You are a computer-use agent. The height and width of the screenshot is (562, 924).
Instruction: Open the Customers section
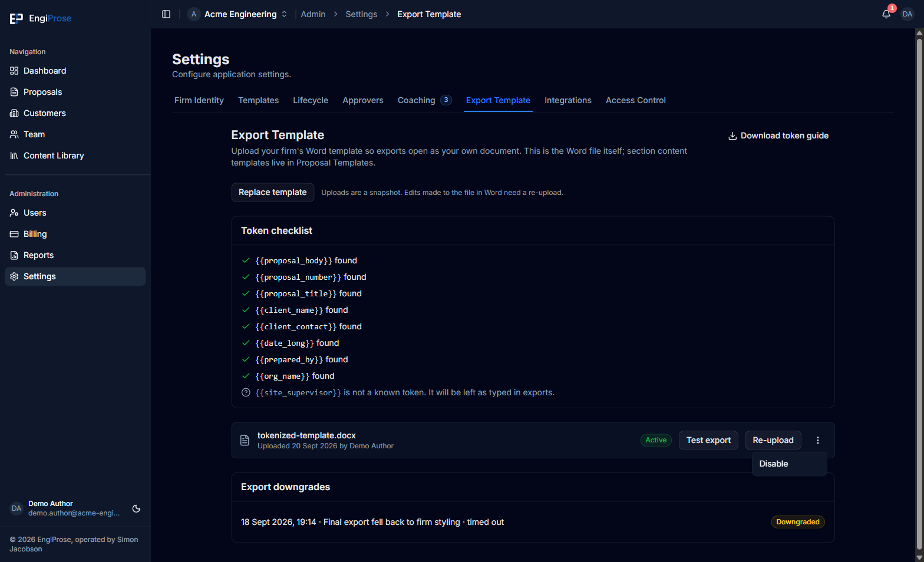click(75, 113)
